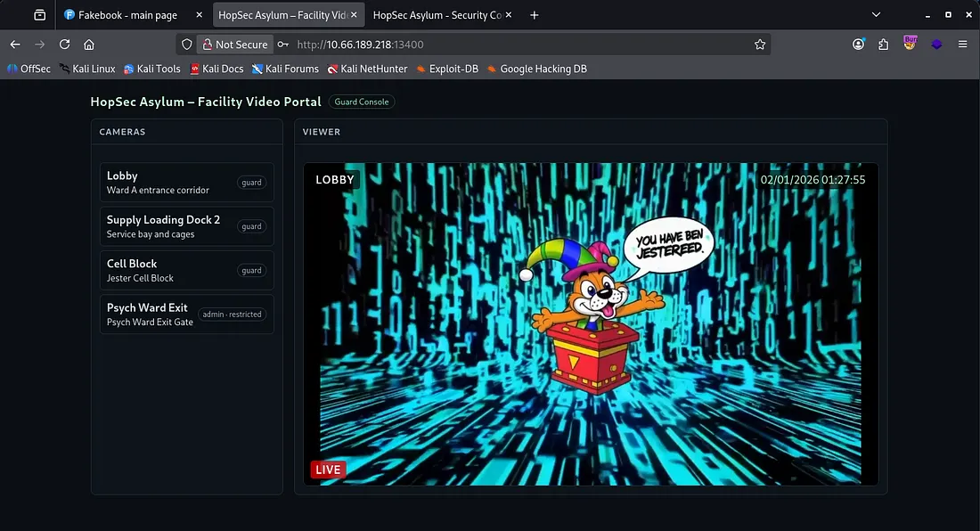Click the back navigation arrow
980x531 pixels.
tap(15, 45)
